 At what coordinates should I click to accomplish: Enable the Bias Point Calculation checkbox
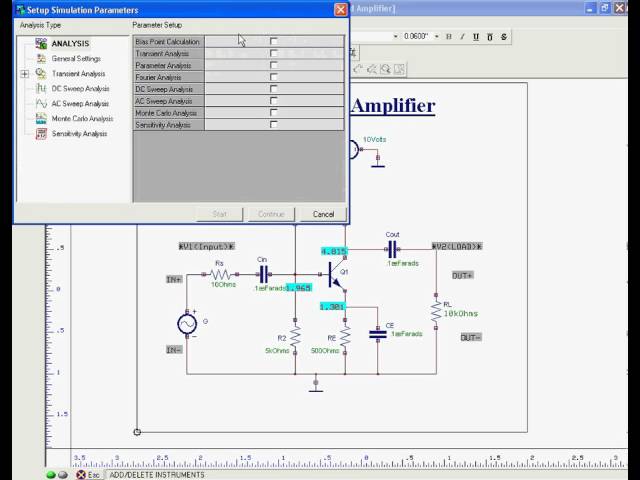pos(273,41)
